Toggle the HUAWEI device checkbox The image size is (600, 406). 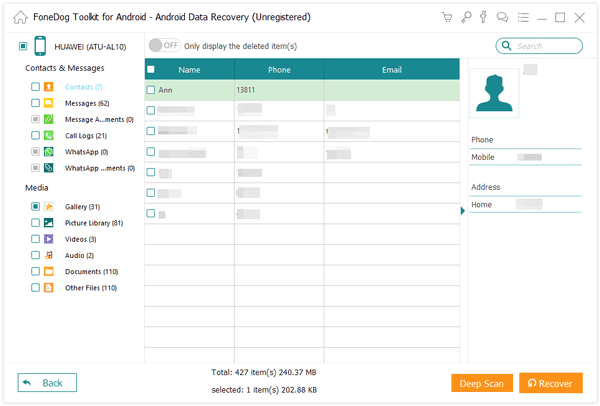23,46
